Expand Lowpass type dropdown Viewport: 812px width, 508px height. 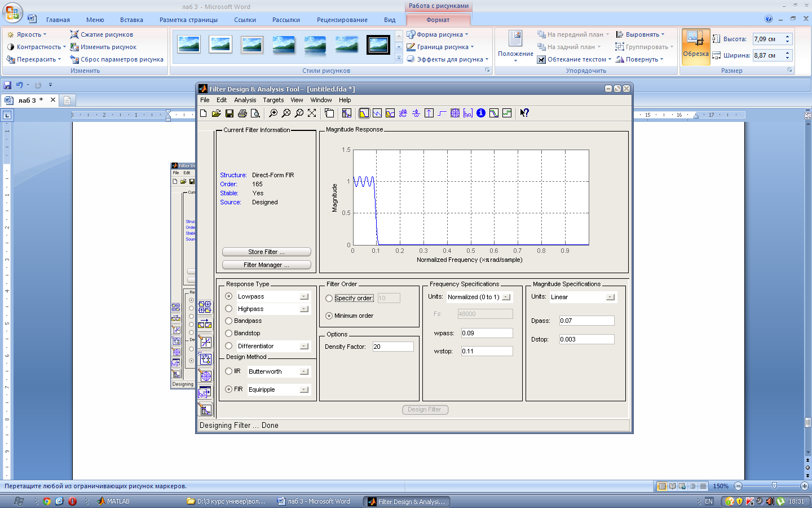tap(304, 296)
